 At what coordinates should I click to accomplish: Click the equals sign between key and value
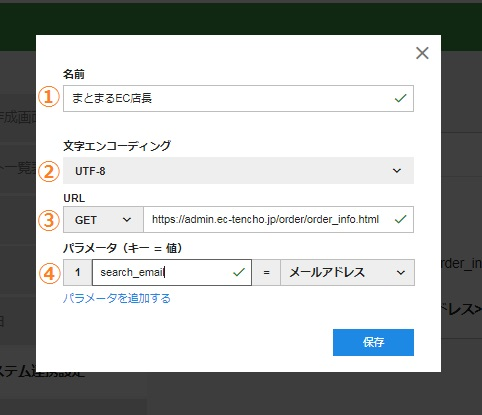click(x=266, y=273)
